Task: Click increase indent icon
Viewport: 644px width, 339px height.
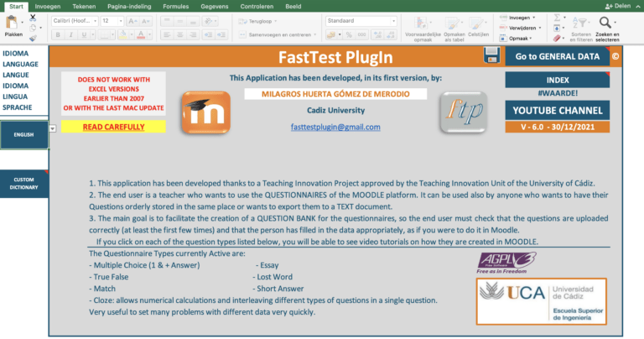Action: click(x=221, y=35)
